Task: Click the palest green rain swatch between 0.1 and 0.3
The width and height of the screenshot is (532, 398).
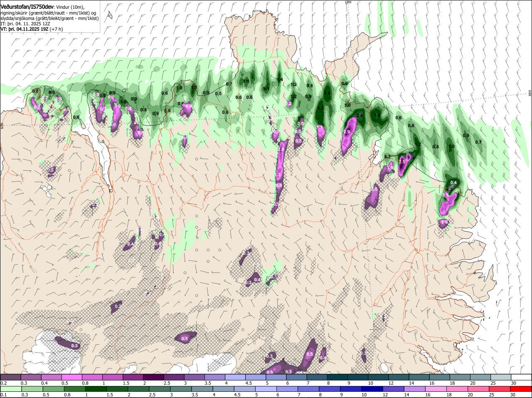Action: 10,389
